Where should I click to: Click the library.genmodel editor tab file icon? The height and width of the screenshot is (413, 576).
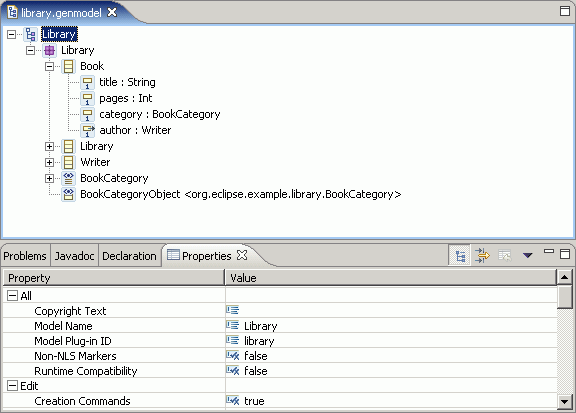click(12, 12)
